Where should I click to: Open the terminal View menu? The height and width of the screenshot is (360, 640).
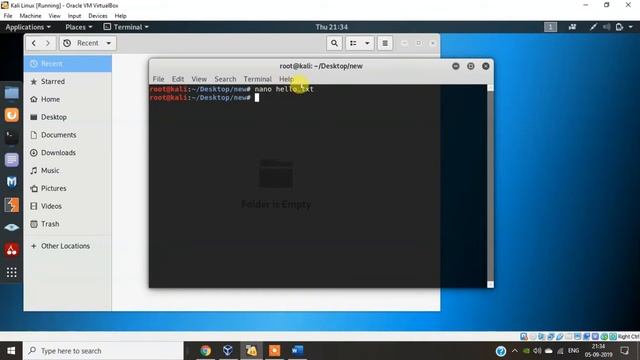199,79
